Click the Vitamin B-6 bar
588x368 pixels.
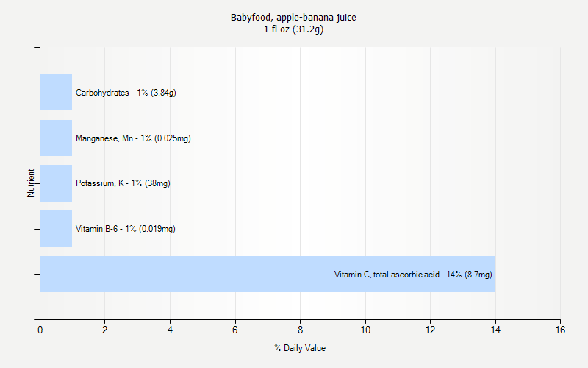click(x=56, y=229)
